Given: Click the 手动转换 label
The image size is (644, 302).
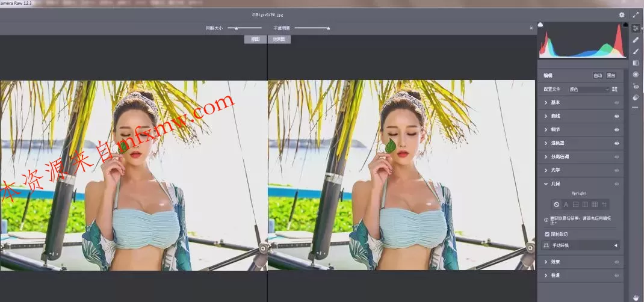Looking at the screenshot, I should point(560,245).
